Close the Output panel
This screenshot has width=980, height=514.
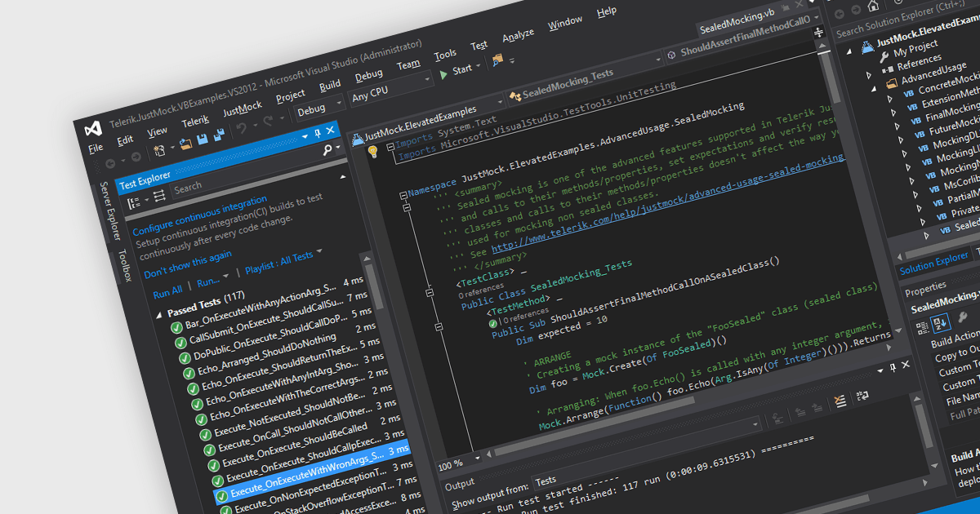[x=906, y=366]
